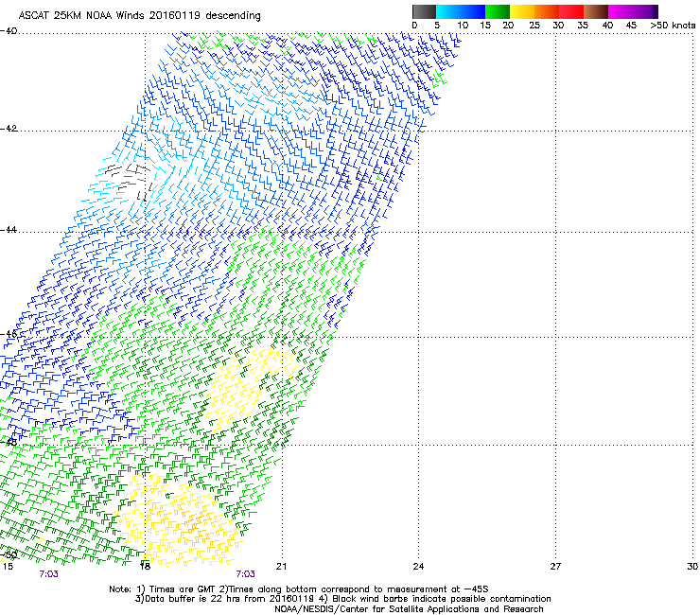
Task: Click the black contaminated wind barbs near -43 latitude
Action: [x=128, y=181]
